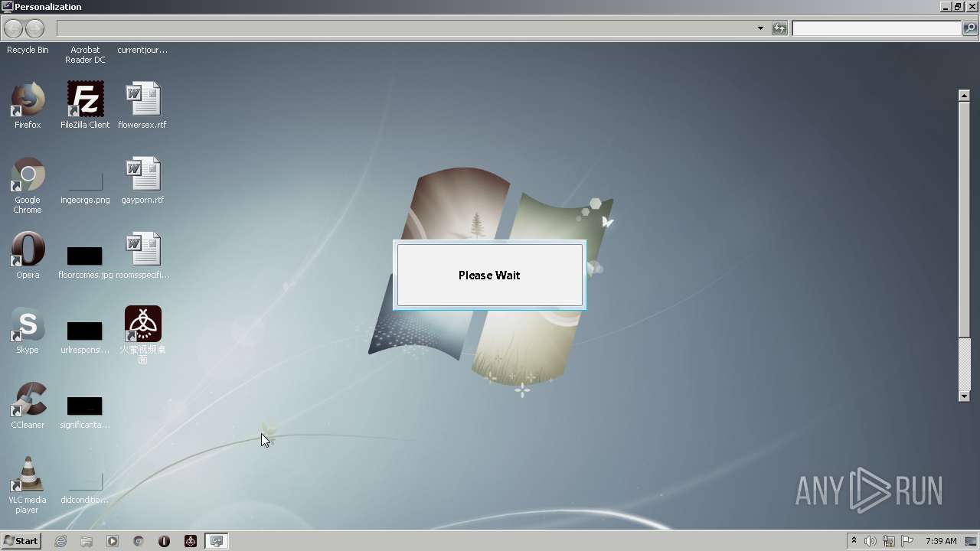This screenshot has width=980, height=551.
Task: Click the Please Wait dialog text
Action: 489,275
